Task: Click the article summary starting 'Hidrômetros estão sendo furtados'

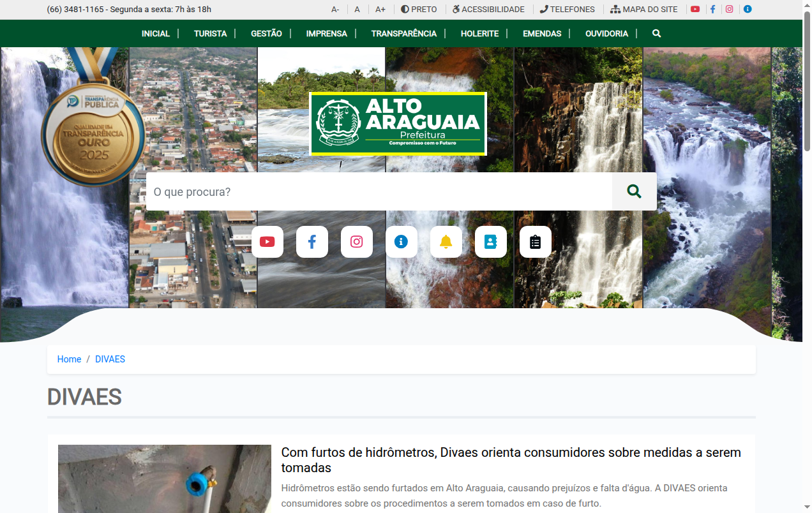Action: point(504,496)
